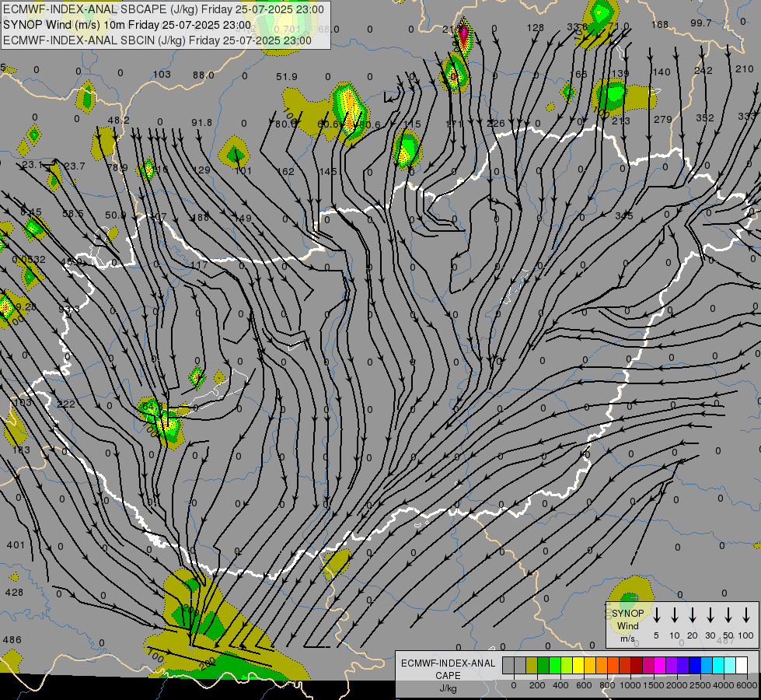This screenshot has height=700, width=761.
Task: Click the SBCAPE header line in the title box
Action: click(x=163, y=9)
